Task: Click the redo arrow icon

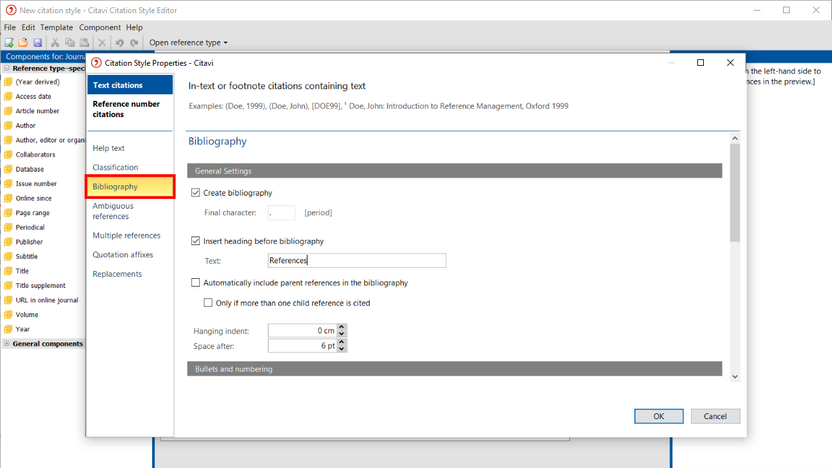Action: (134, 42)
